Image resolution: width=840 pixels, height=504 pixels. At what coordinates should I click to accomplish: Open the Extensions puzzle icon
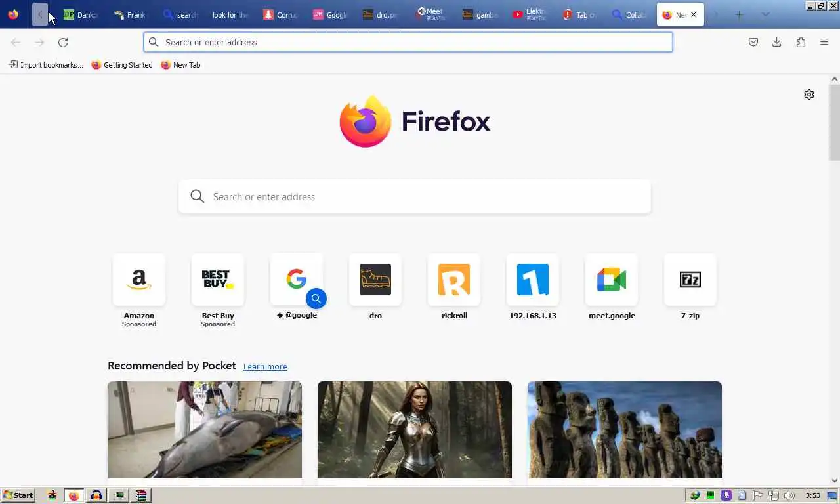[x=801, y=42]
